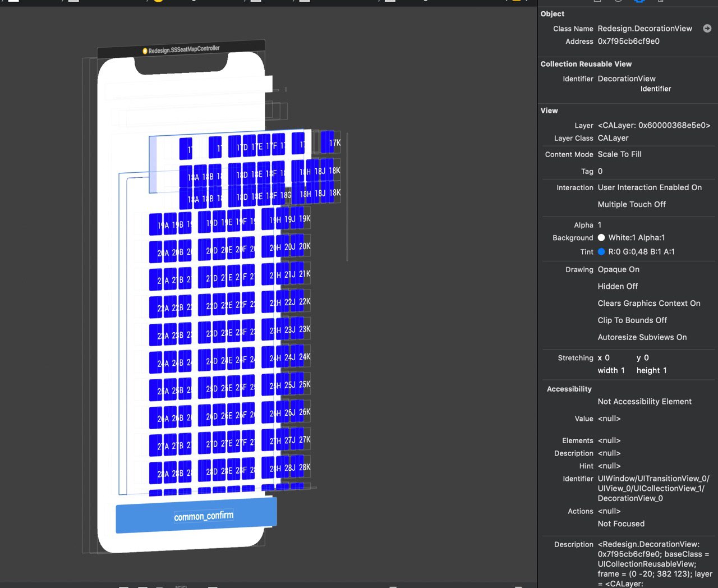Select seat 17D in the seat map
This screenshot has width=718, height=588.
click(x=242, y=148)
